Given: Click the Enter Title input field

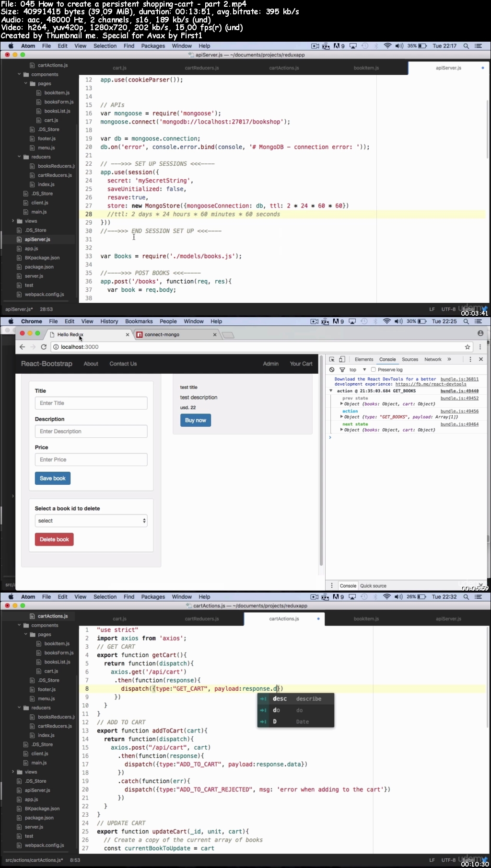Looking at the screenshot, I should pyautogui.click(x=91, y=403).
